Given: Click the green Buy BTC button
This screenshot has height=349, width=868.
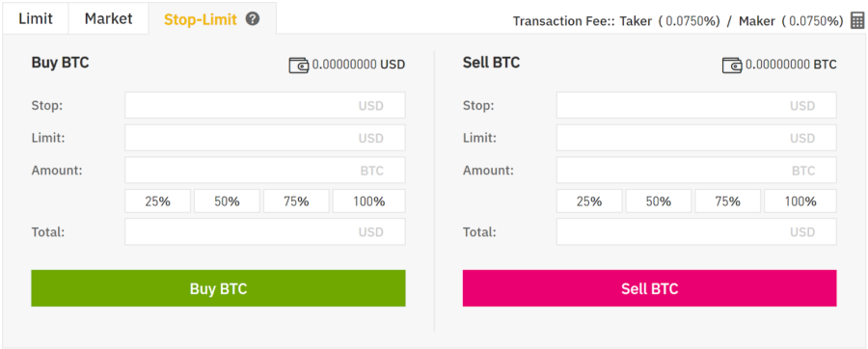Looking at the screenshot, I should click(x=218, y=288).
